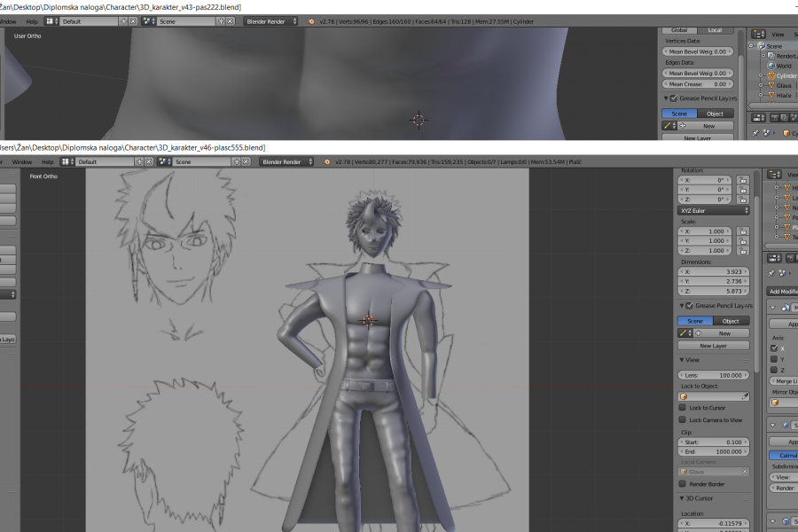Add a new screen layout in the bottom window
Viewport: 798px width, 532px height.
click(x=139, y=162)
